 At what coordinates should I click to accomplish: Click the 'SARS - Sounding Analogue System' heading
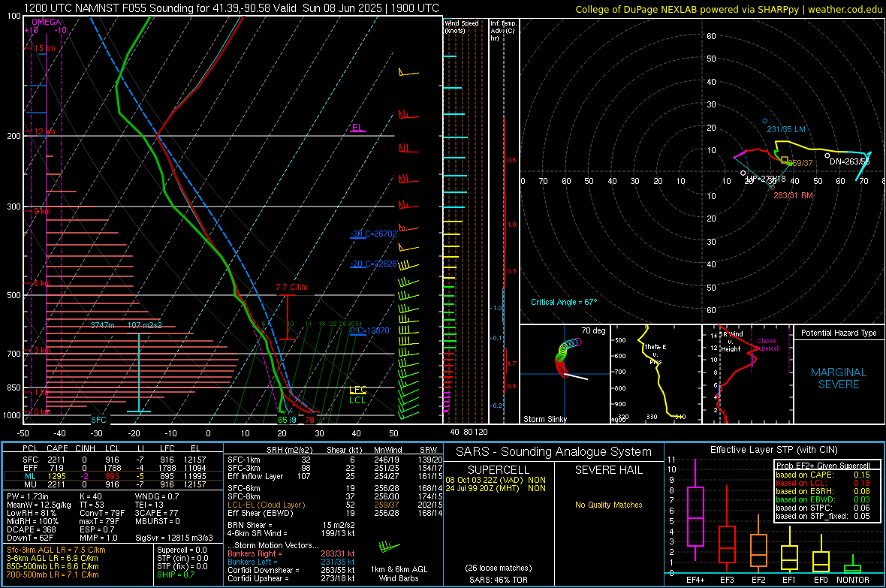(554, 452)
